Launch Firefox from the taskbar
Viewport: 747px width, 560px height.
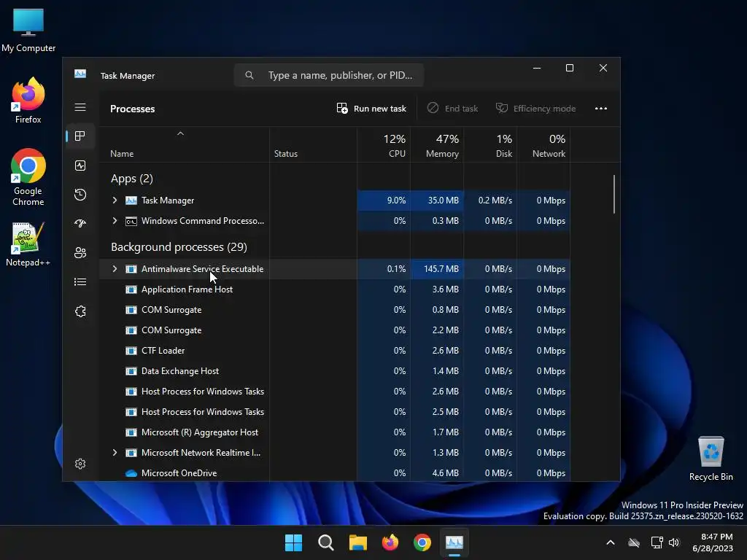tap(390, 542)
